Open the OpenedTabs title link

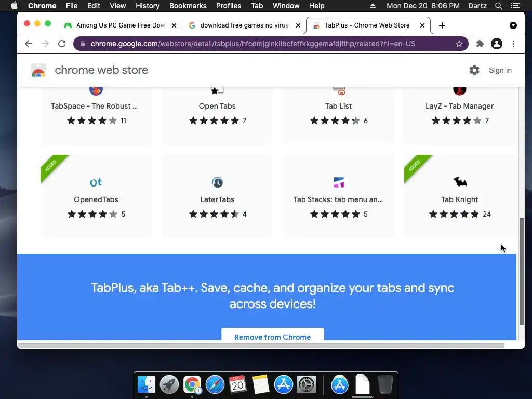coord(96,199)
